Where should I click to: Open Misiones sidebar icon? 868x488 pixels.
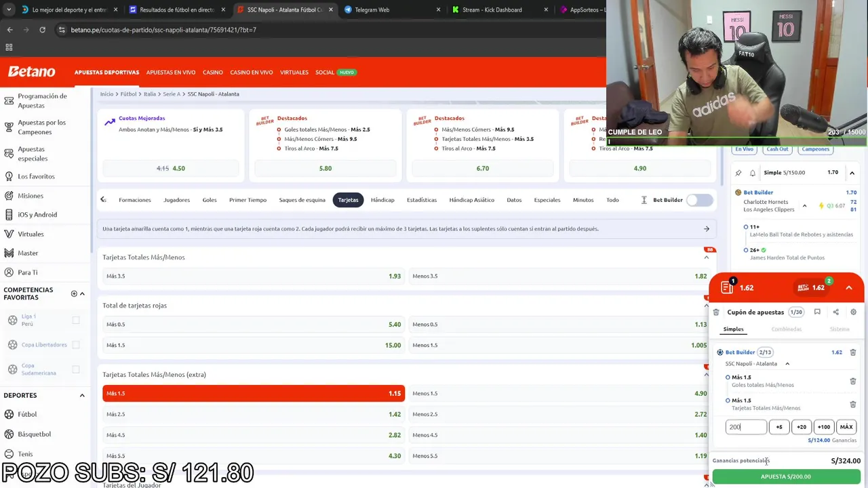pyautogui.click(x=9, y=196)
